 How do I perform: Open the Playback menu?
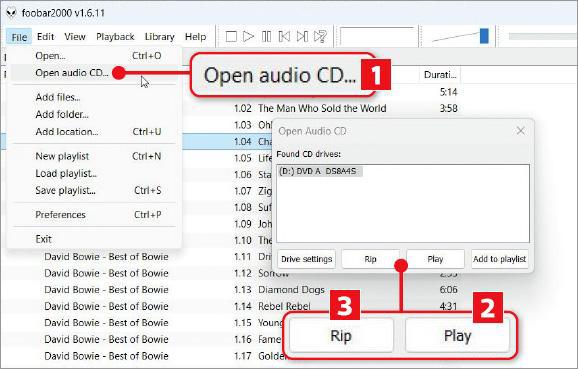[115, 37]
